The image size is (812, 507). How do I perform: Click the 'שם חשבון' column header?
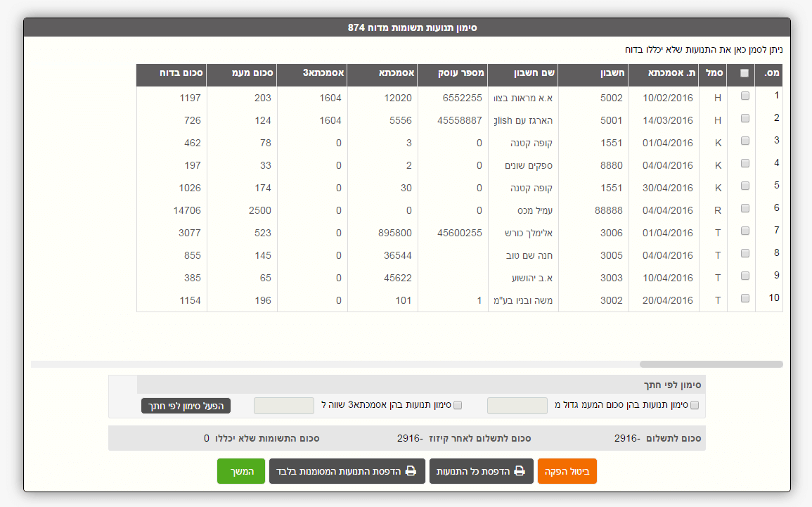[x=522, y=72]
